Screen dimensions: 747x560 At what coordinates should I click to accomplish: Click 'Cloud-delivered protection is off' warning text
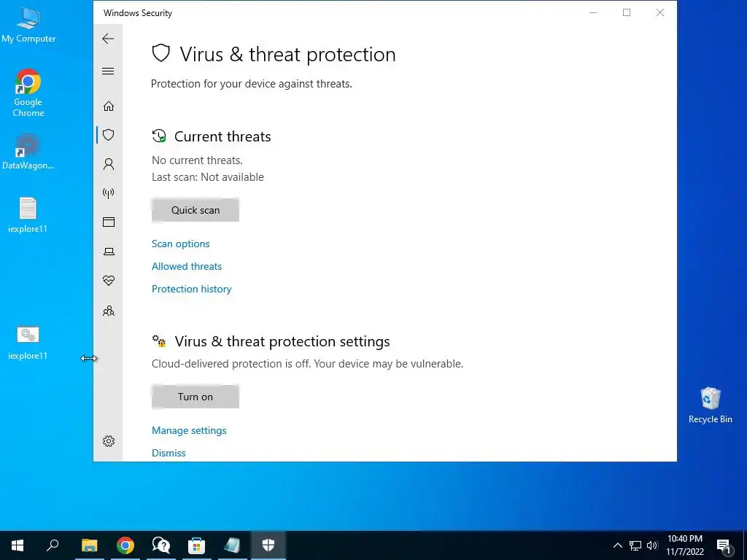click(307, 364)
